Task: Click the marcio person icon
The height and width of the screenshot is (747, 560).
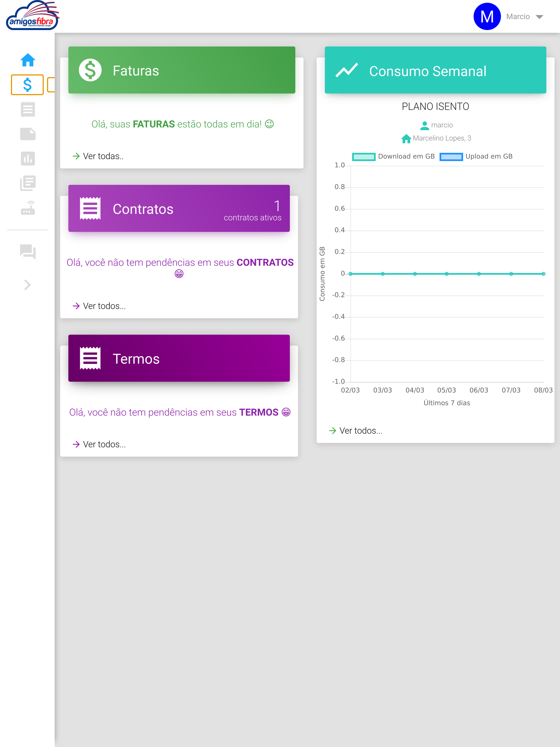Action: coord(425,126)
